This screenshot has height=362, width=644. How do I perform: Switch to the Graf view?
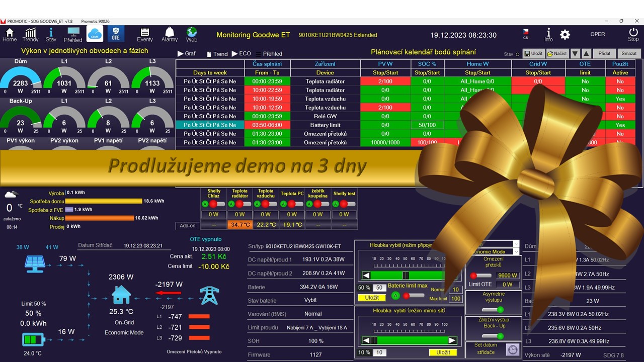[x=187, y=53]
